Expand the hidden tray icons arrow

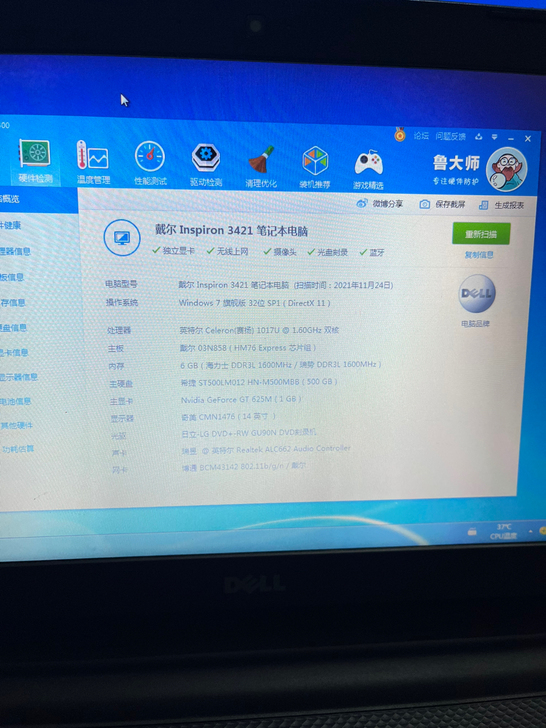coord(530,531)
